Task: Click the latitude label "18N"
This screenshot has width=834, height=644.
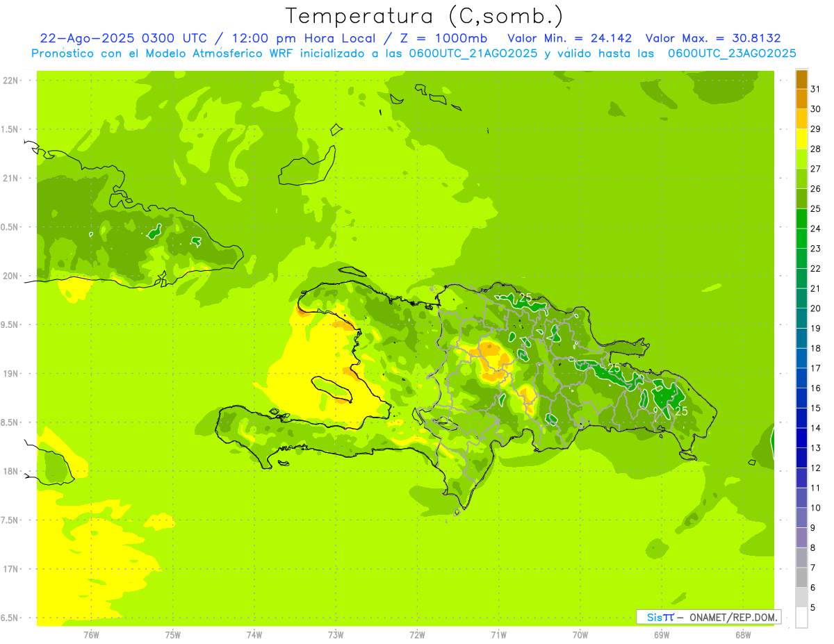Action: pos(11,472)
